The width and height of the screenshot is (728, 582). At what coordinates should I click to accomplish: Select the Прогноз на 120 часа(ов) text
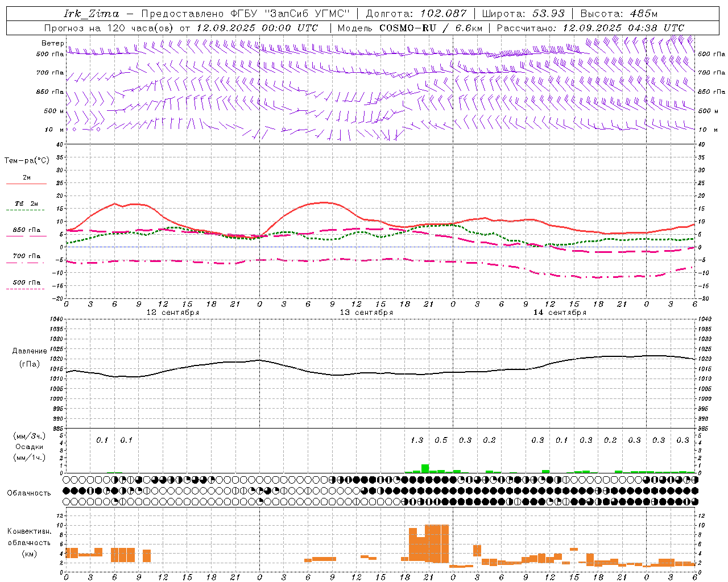[109, 28]
